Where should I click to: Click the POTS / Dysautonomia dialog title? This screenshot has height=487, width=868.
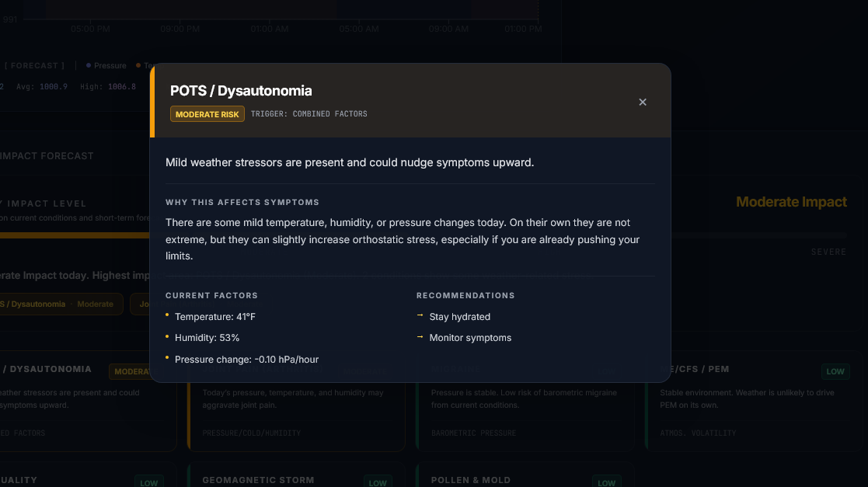241,91
